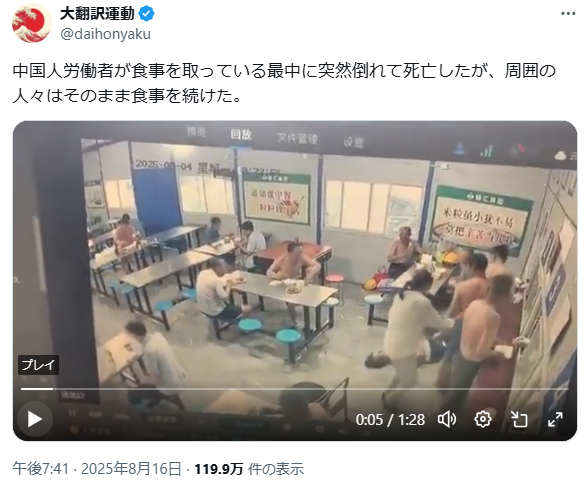The width and height of the screenshot is (585, 494).
Task: Click the tweet body text
Action: (x=284, y=83)
